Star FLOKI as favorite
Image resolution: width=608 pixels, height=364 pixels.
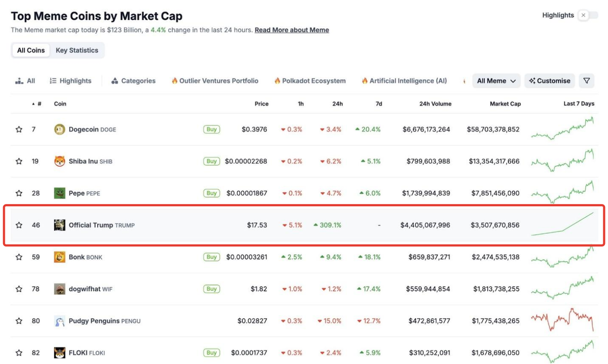tap(19, 353)
